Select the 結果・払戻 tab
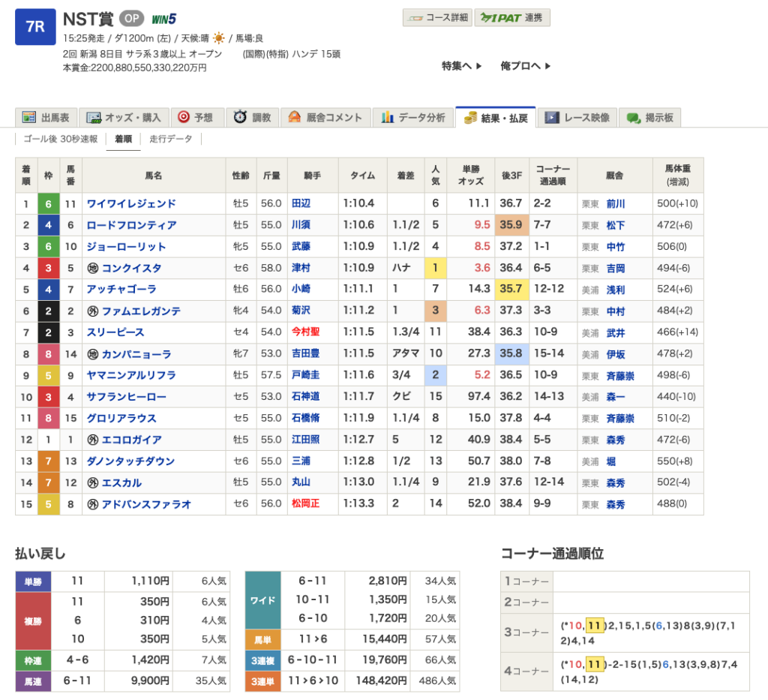This screenshot has height=700, width=768. [496, 118]
